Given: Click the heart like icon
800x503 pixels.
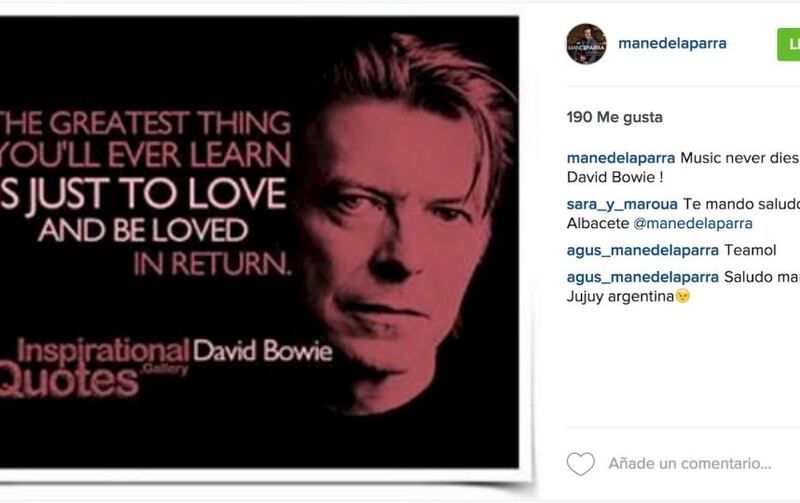Looking at the screenshot, I should point(581,464).
